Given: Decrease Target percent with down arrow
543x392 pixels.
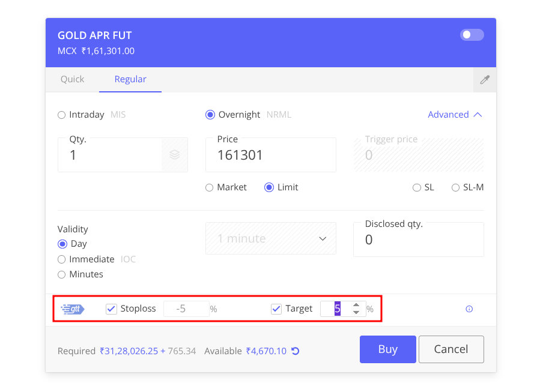Looking at the screenshot, I should [356, 313].
